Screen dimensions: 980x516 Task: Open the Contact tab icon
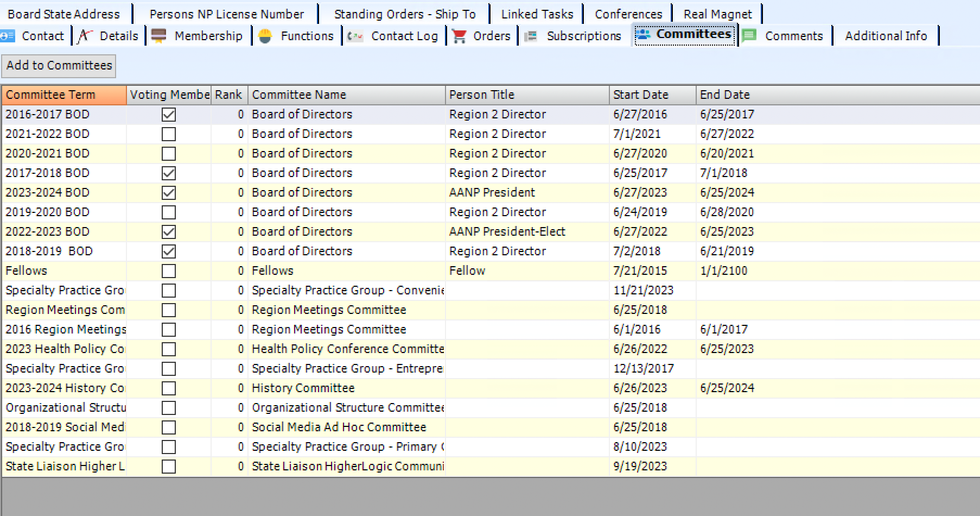[7, 35]
